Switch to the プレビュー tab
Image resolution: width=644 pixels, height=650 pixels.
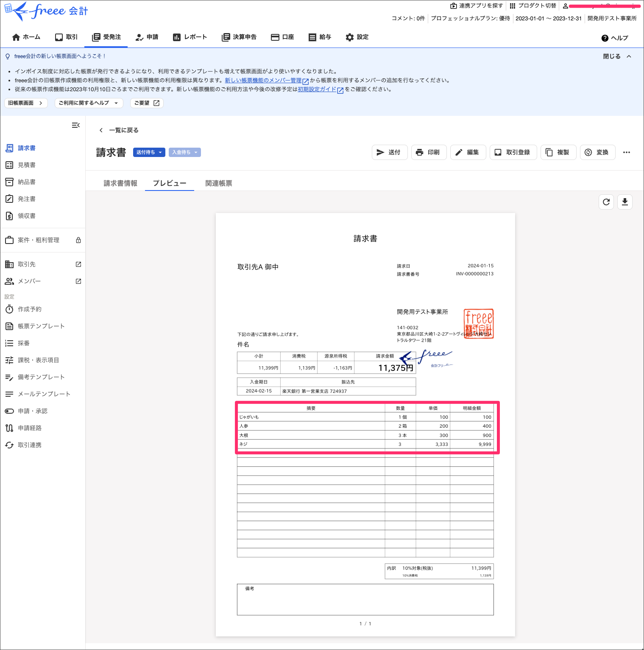(x=170, y=183)
